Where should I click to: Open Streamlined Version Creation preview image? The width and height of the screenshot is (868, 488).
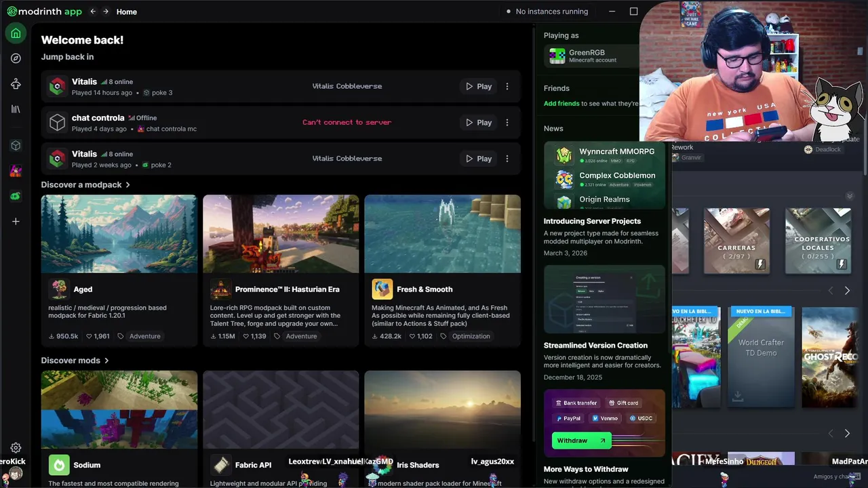pyautogui.click(x=604, y=299)
